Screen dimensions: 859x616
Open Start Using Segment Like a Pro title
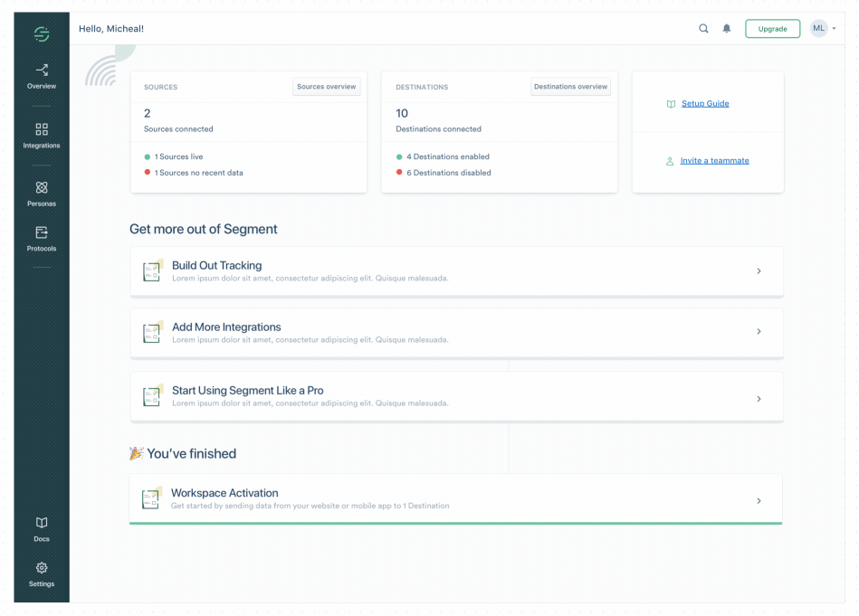tap(248, 391)
